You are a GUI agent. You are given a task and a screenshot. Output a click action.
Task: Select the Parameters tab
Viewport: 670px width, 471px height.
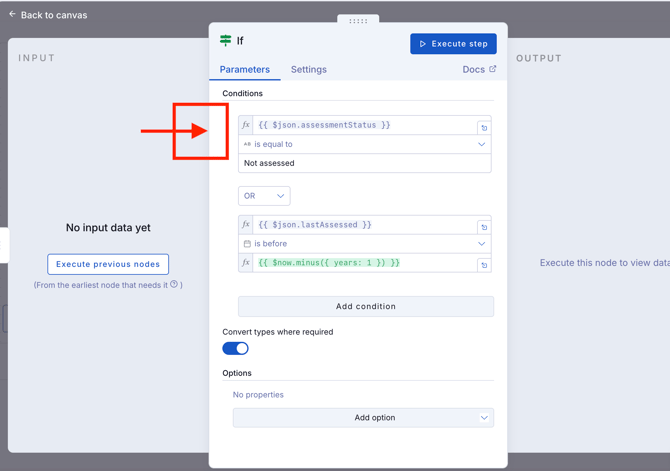[245, 70]
